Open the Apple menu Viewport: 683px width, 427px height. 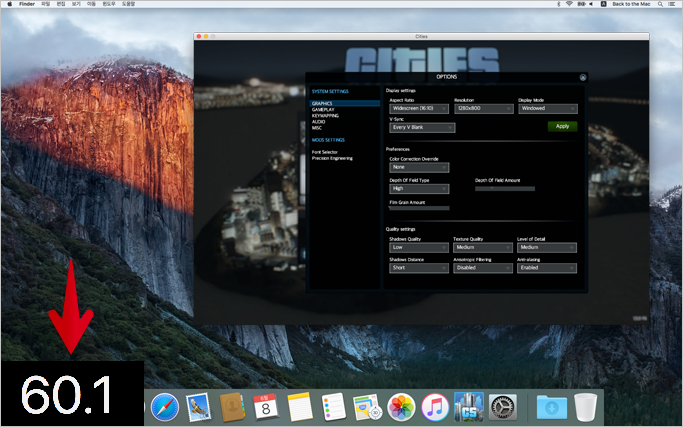(10, 4)
